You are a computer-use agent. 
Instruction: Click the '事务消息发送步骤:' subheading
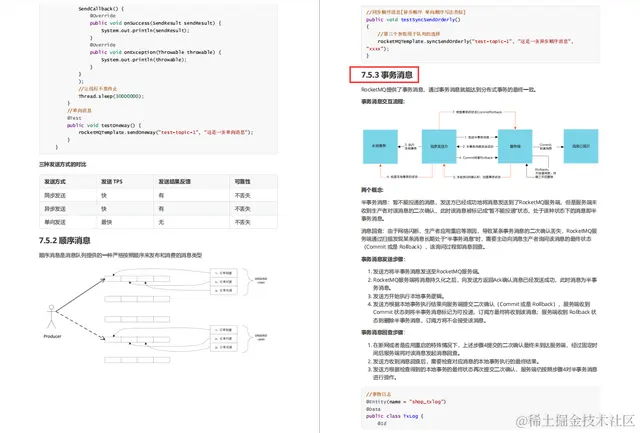[x=383, y=259]
